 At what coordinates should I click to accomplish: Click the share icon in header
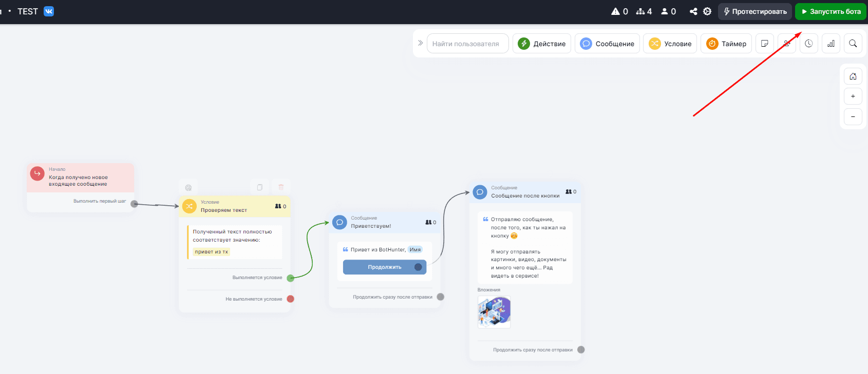coord(693,11)
